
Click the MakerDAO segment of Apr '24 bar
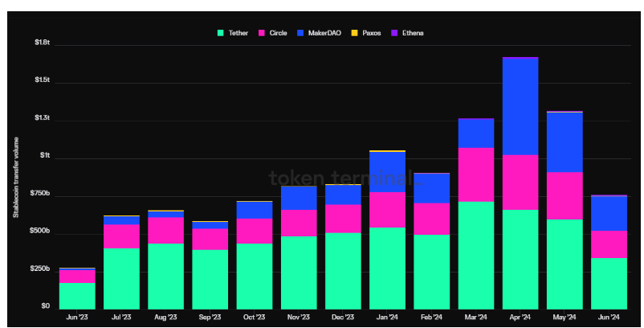520,107
